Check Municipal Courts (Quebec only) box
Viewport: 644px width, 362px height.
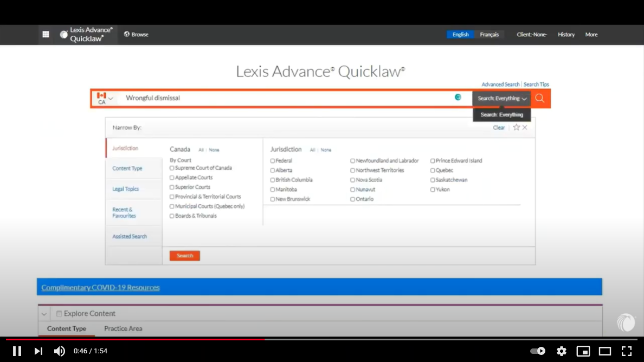pyautogui.click(x=172, y=206)
